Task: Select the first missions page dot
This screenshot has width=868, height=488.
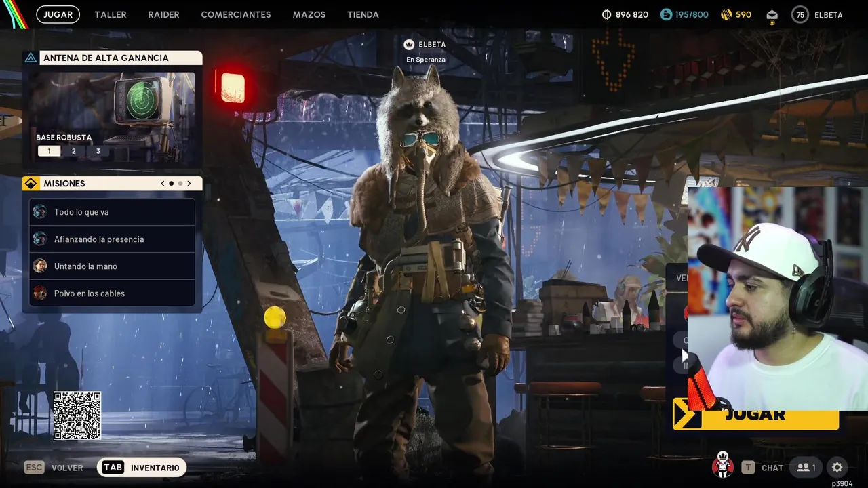Action: coord(171,184)
